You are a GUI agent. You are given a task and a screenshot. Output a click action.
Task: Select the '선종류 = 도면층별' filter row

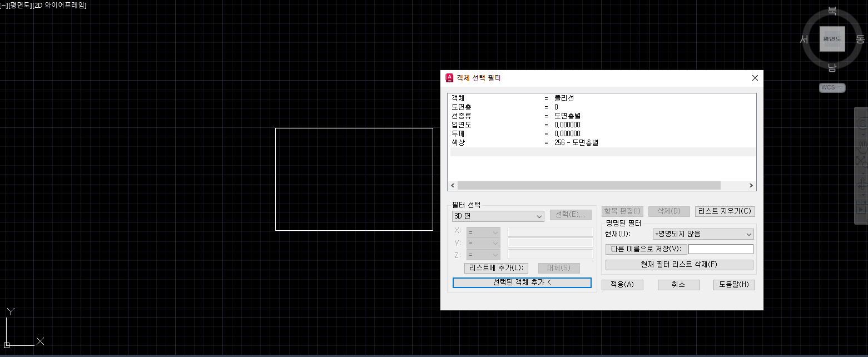coord(602,116)
